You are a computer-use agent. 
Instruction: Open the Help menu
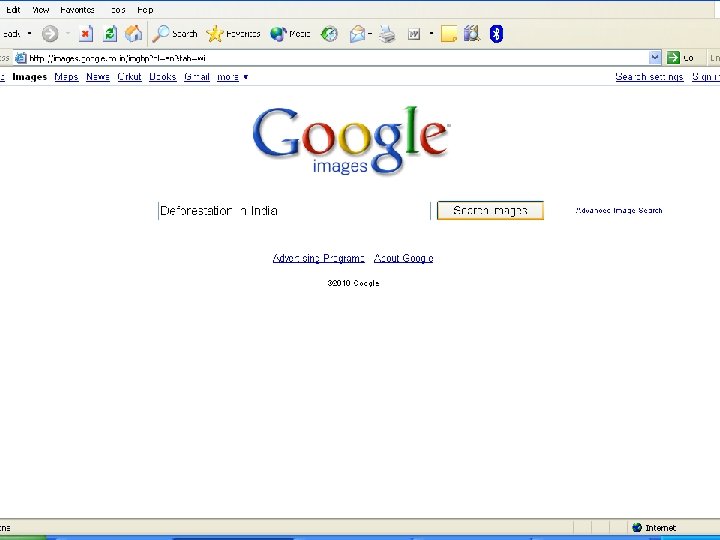pyautogui.click(x=145, y=10)
